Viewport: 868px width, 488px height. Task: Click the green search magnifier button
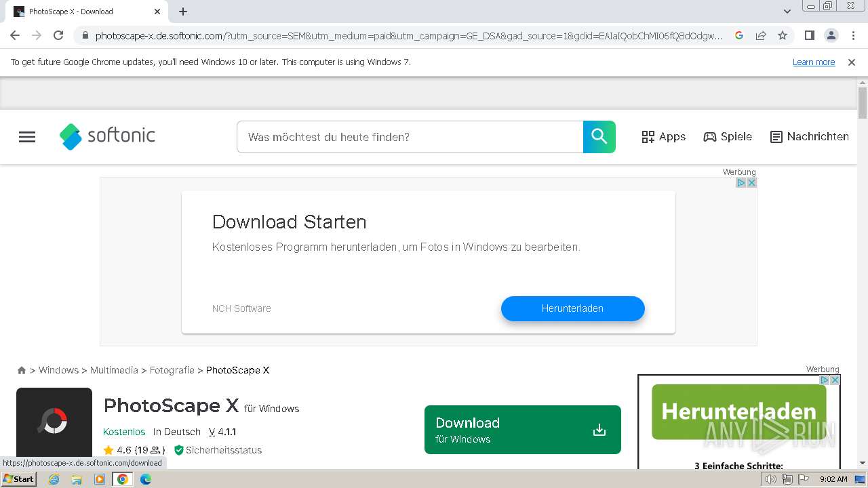tap(599, 137)
